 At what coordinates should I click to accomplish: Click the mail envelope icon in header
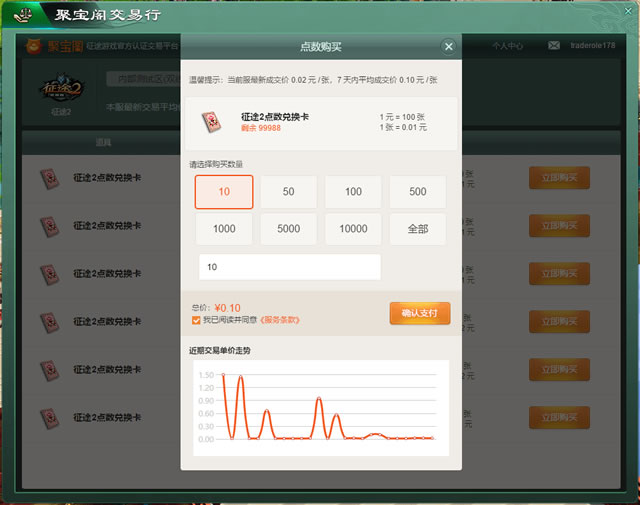point(553,45)
